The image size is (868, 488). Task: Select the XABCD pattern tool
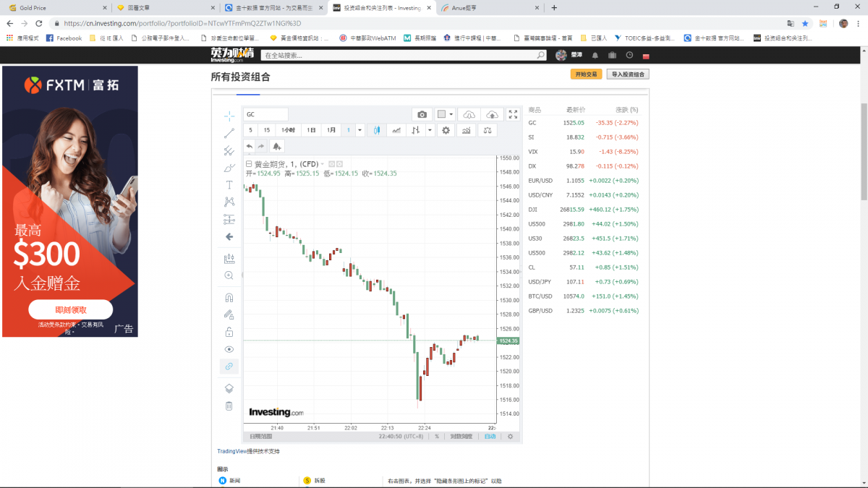point(229,202)
